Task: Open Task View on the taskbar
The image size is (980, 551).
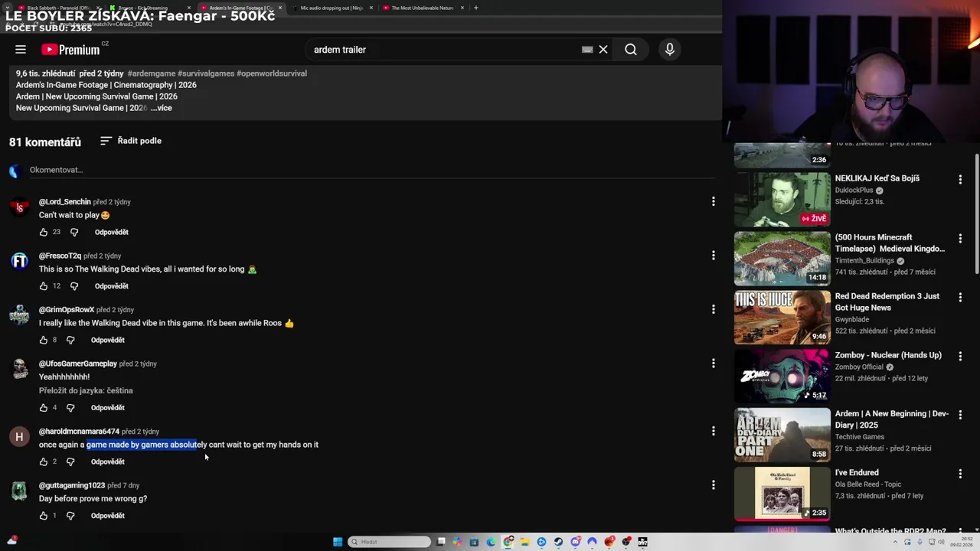Action: coord(441,542)
